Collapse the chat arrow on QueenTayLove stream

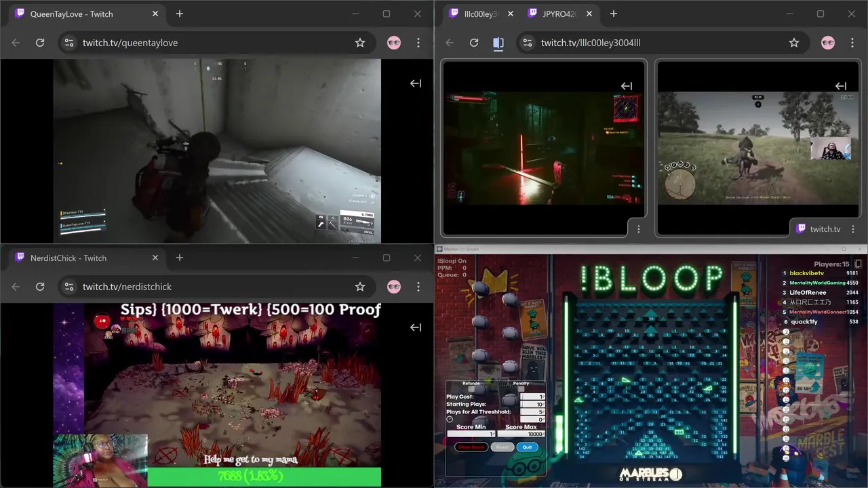tap(416, 83)
